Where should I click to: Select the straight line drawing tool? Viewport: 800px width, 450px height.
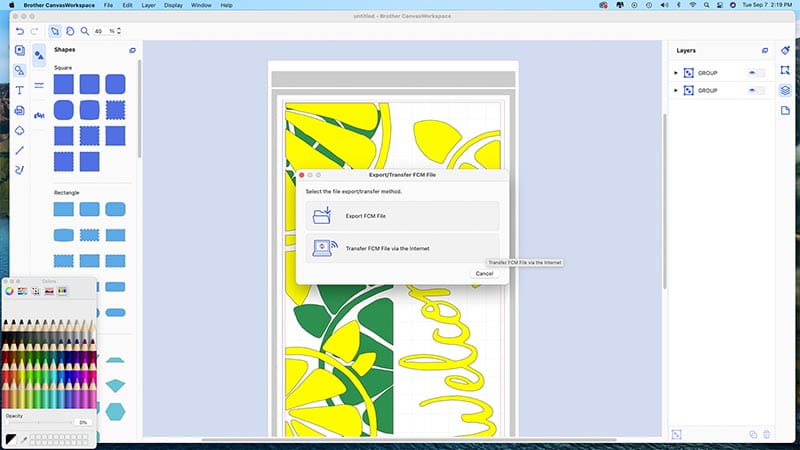20,150
